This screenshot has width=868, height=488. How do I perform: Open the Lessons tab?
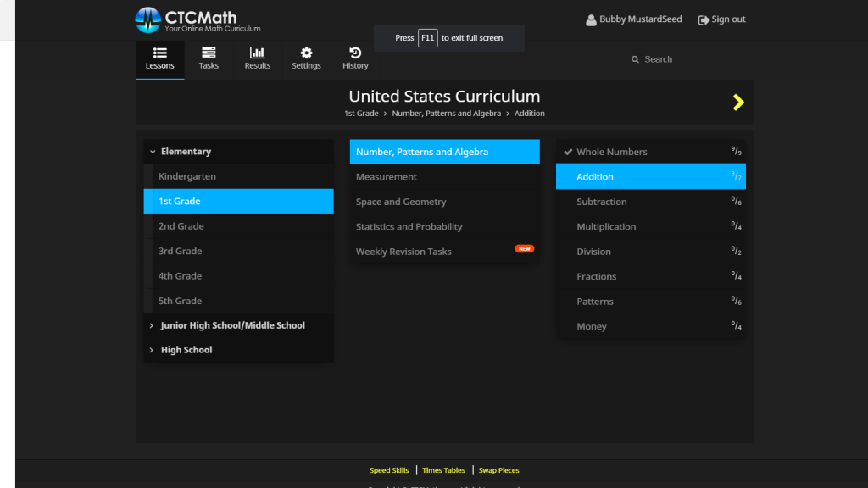(x=160, y=59)
